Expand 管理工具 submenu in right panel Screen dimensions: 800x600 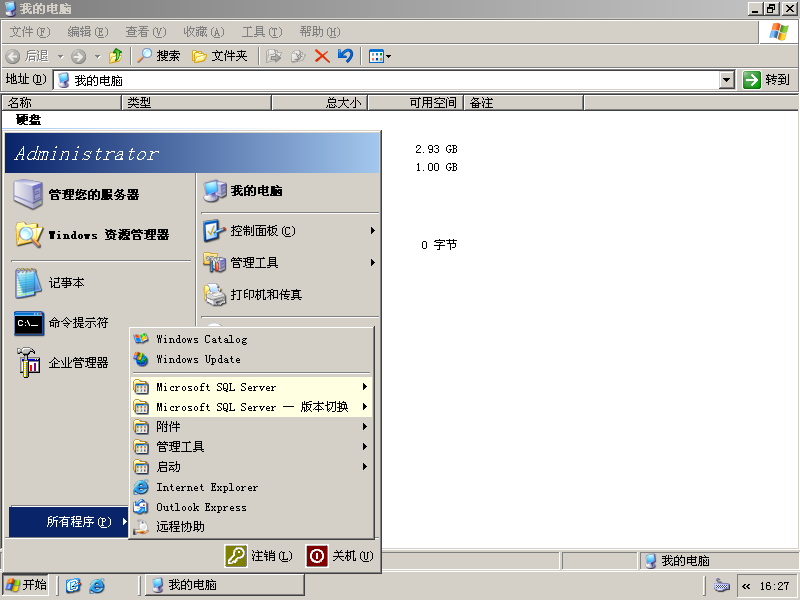(290, 263)
